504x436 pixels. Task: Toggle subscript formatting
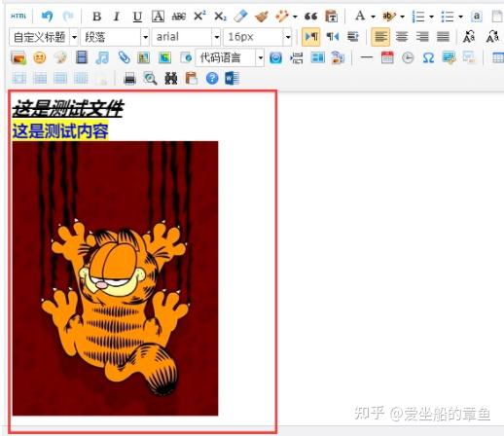tap(221, 17)
